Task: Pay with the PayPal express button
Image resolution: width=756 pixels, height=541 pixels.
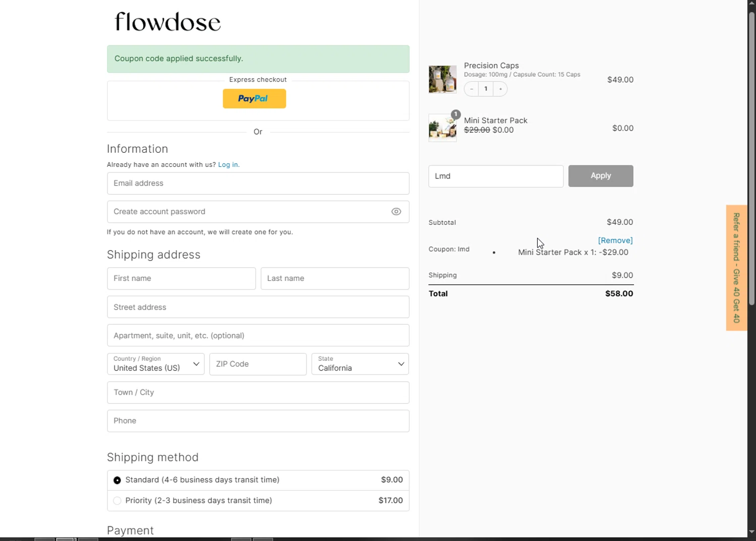Action: click(255, 99)
